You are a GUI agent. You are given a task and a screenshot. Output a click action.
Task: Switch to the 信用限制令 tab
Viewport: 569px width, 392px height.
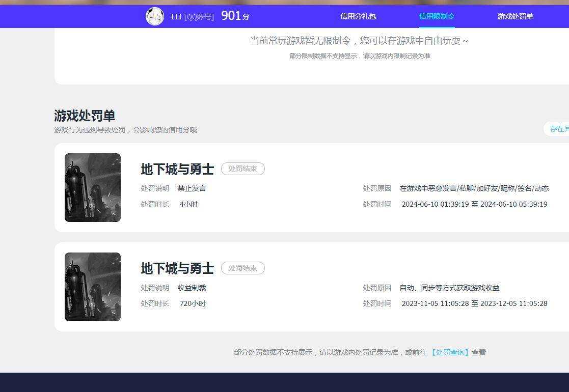[437, 16]
